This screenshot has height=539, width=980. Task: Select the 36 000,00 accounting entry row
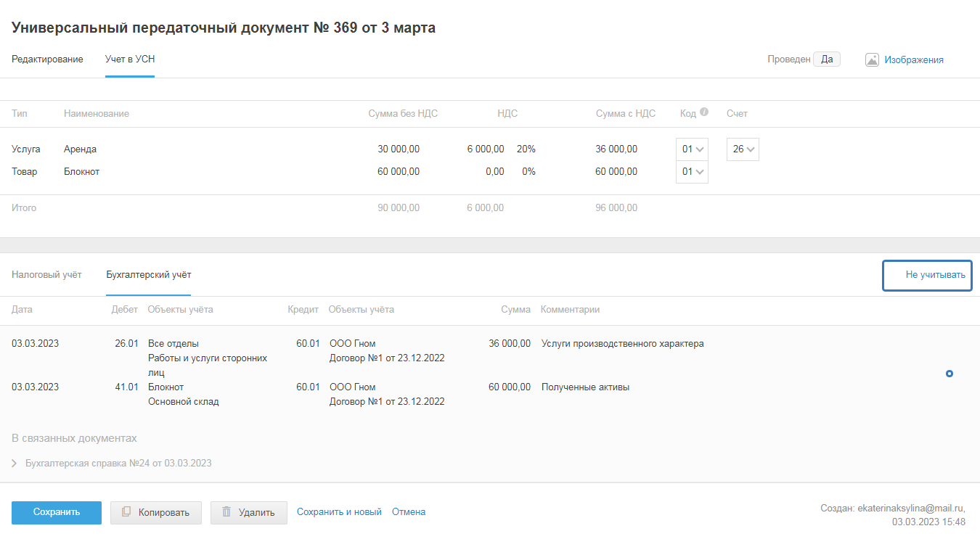pyautogui.click(x=363, y=351)
